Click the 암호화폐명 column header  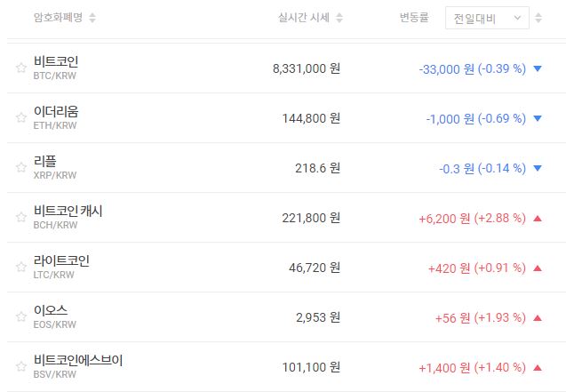coord(59,18)
